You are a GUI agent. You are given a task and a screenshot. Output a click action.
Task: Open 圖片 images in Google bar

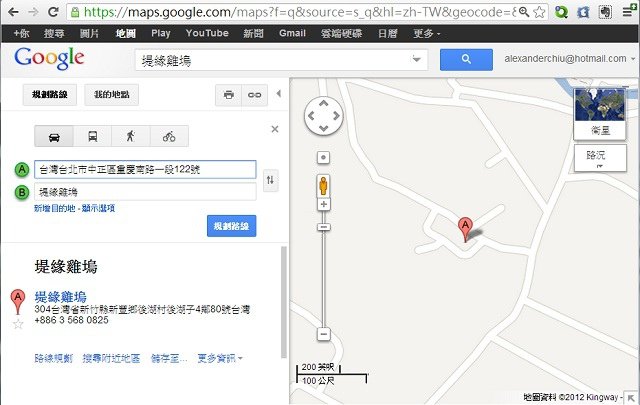[89, 33]
